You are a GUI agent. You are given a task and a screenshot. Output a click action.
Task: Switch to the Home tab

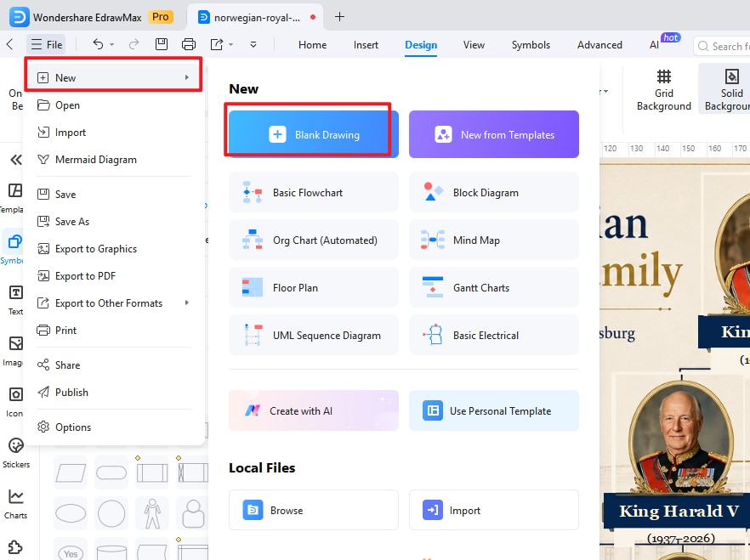pyautogui.click(x=312, y=44)
